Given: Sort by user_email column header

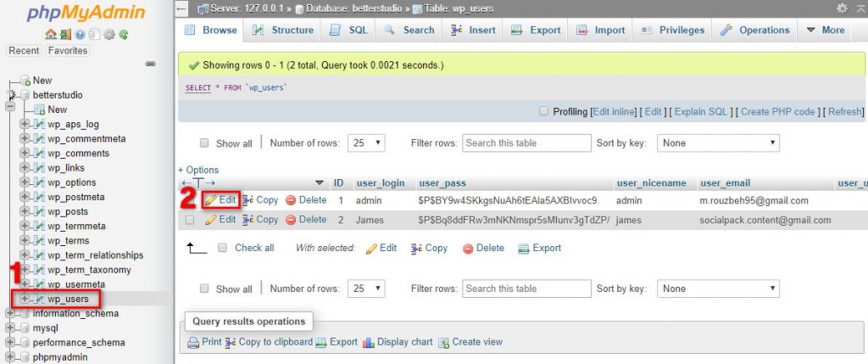Looking at the screenshot, I should click(x=726, y=182).
